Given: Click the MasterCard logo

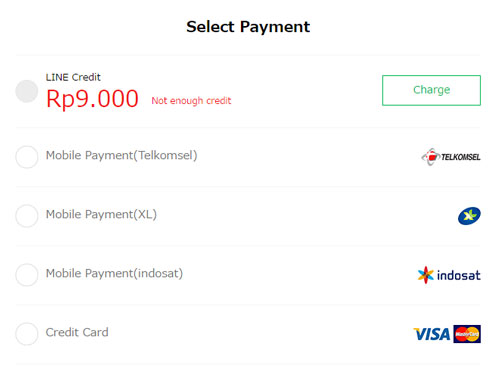Looking at the screenshot, I should (x=467, y=334).
